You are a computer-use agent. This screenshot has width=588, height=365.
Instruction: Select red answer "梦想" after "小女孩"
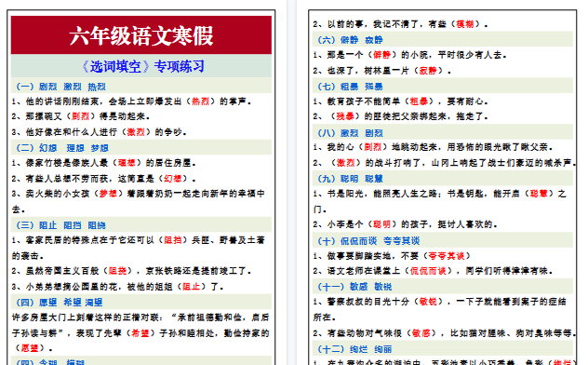click(x=108, y=194)
